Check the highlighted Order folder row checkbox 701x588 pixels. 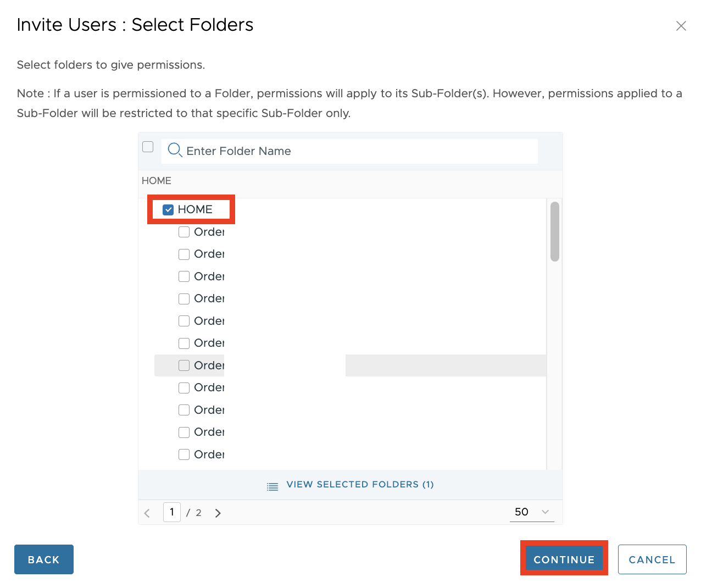point(184,365)
